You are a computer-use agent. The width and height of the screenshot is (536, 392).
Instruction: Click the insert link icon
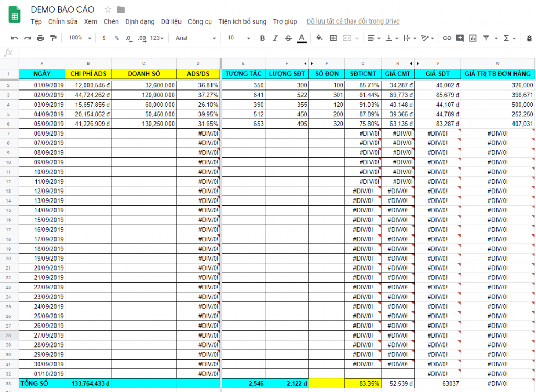point(447,38)
